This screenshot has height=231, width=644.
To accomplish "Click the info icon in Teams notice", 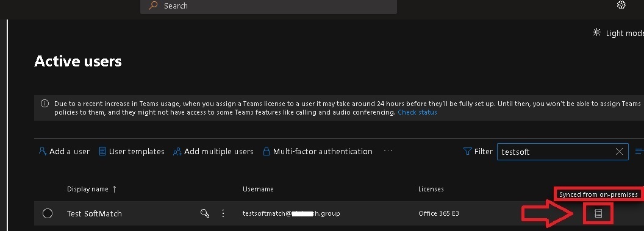I will [x=45, y=104].
